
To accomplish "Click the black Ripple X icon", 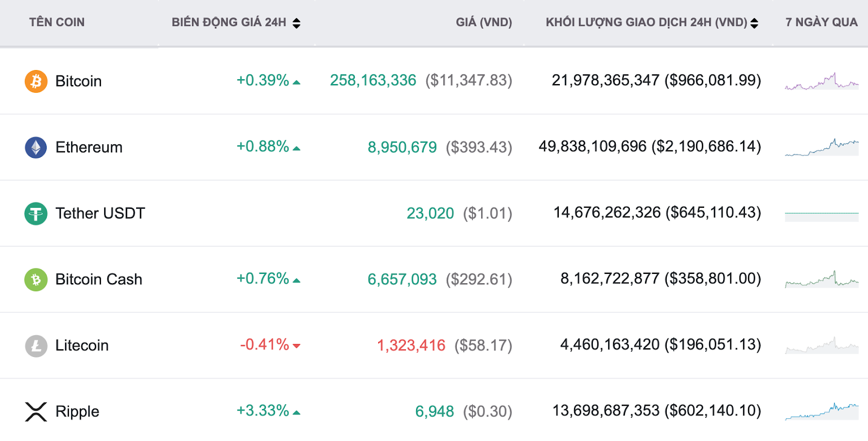I will (x=36, y=412).
